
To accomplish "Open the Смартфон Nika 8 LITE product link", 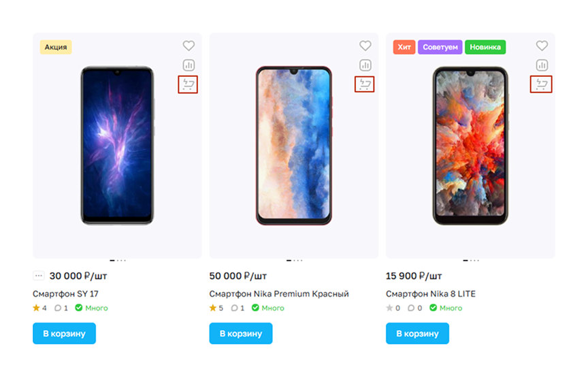I will [431, 294].
